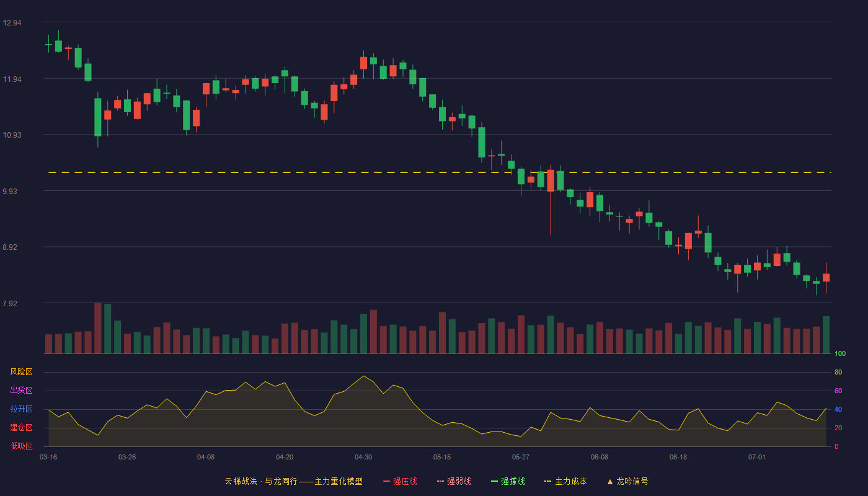Click the 风险区 zone label

(21, 372)
